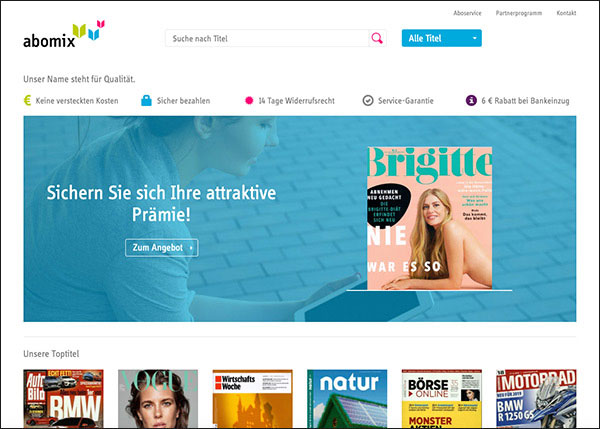Open the Alle Titel dropdown

coord(442,38)
